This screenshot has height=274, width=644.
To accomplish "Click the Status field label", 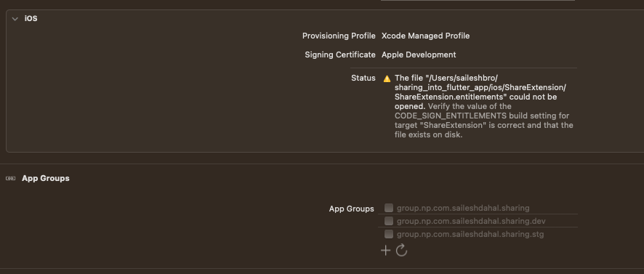I will (363, 78).
